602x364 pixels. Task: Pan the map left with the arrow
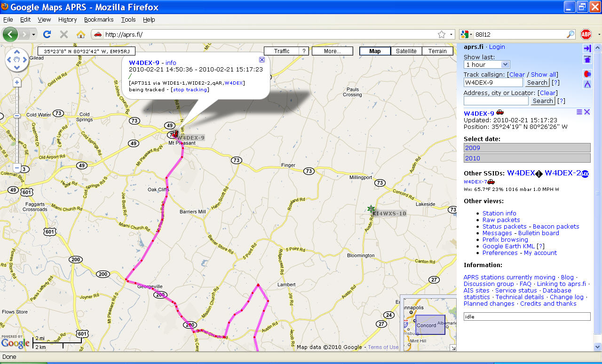[9, 60]
